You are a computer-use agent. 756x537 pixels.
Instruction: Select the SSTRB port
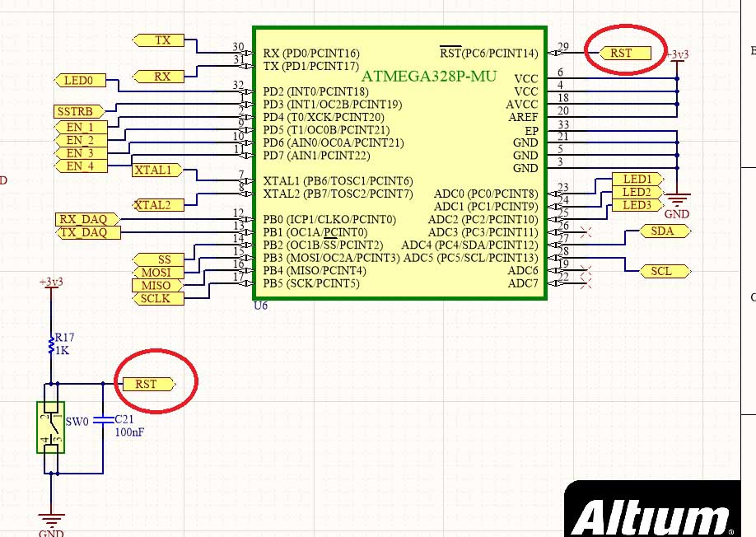tap(78, 111)
